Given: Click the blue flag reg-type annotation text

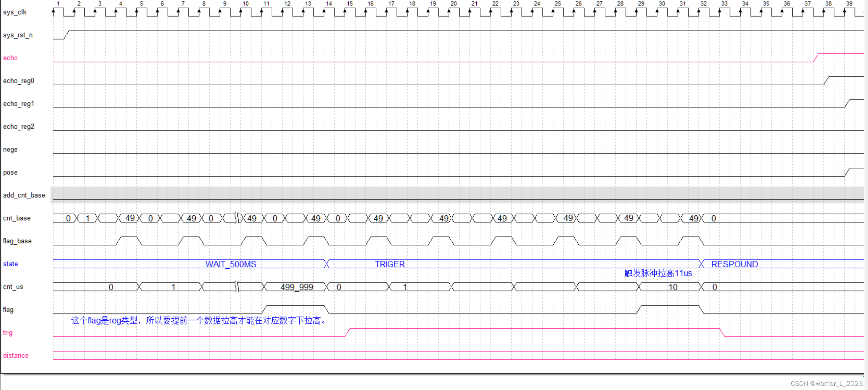Looking at the screenshot, I should [198, 321].
